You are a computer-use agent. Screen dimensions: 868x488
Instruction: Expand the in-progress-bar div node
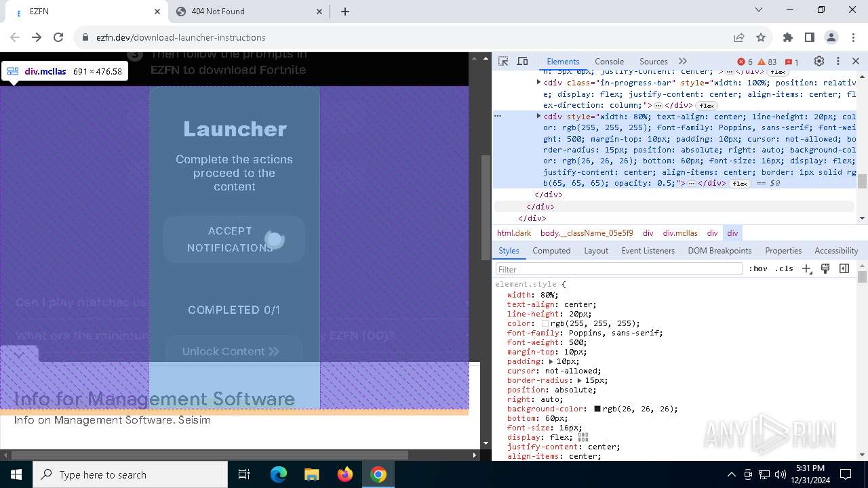click(x=538, y=82)
